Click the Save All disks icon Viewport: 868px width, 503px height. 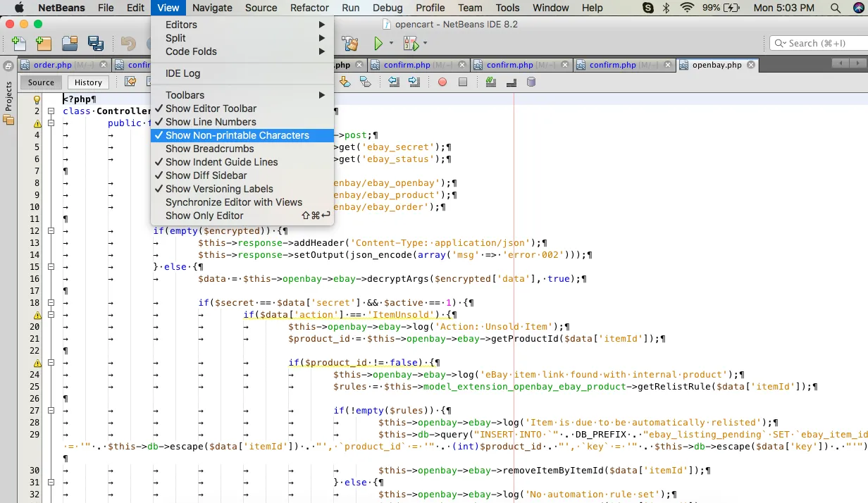[96, 44]
